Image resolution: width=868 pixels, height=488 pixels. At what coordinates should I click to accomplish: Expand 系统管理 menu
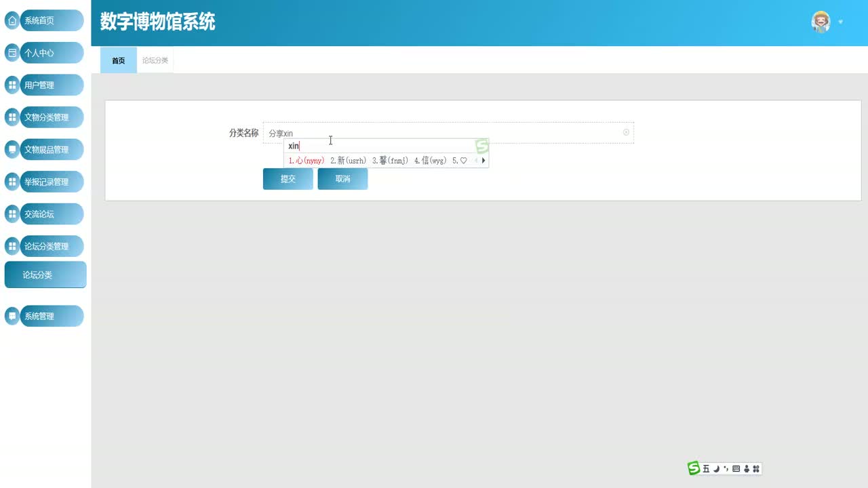tap(52, 316)
